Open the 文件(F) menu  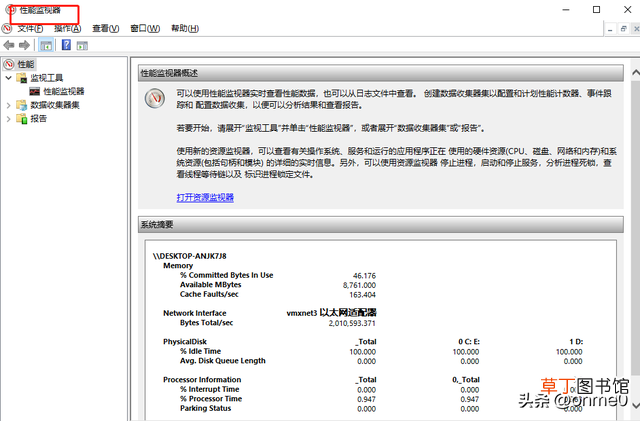point(30,28)
